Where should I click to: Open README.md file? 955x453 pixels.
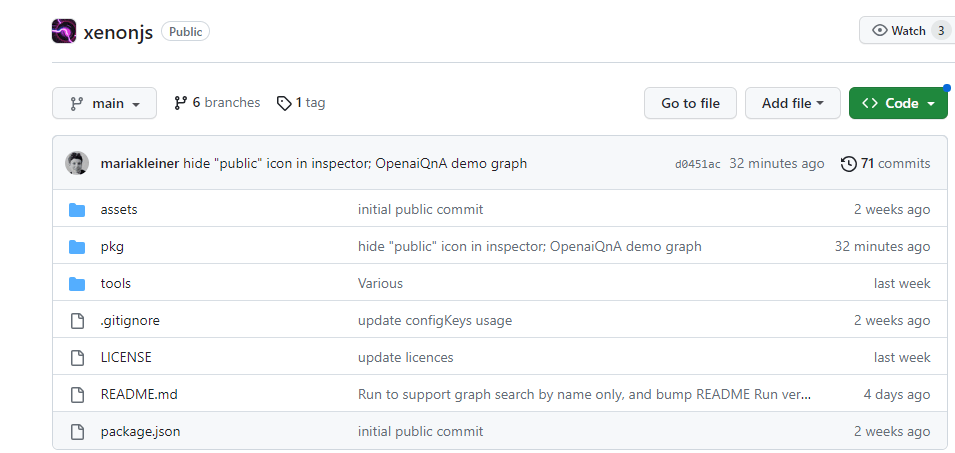[x=139, y=395]
